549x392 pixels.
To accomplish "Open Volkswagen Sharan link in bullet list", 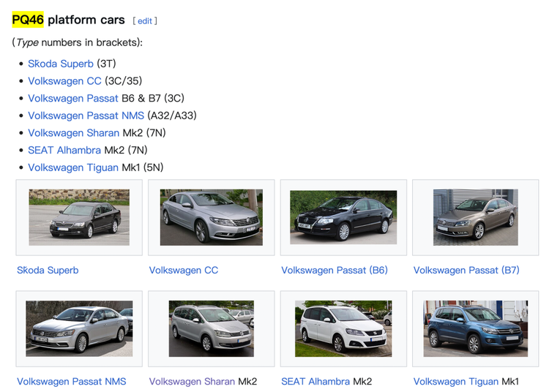I will (x=73, y=133).
